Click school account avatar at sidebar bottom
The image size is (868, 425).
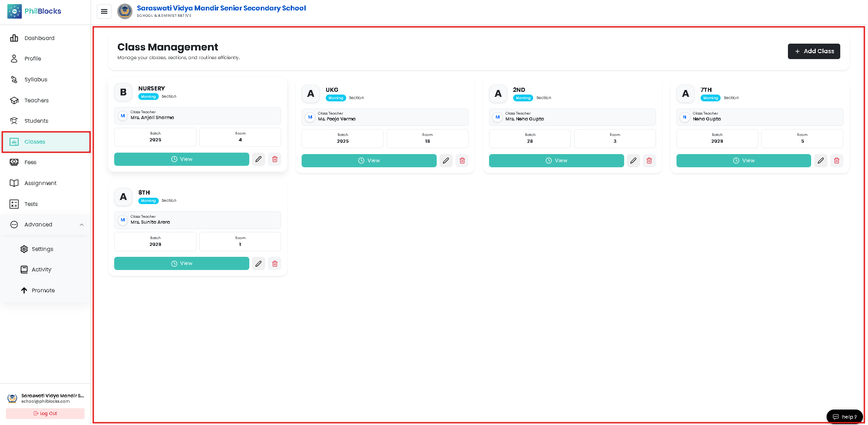[12, 399]
